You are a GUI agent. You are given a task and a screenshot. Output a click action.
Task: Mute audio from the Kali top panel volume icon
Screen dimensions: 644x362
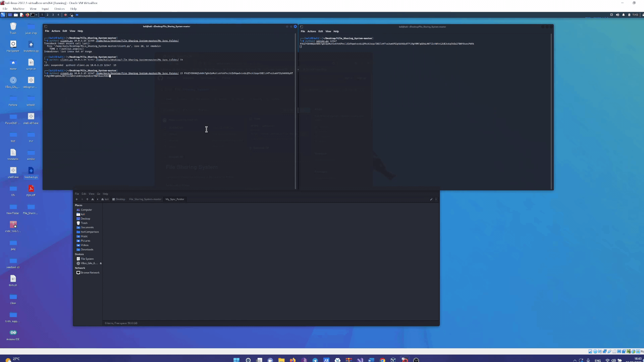pos(618,15)
